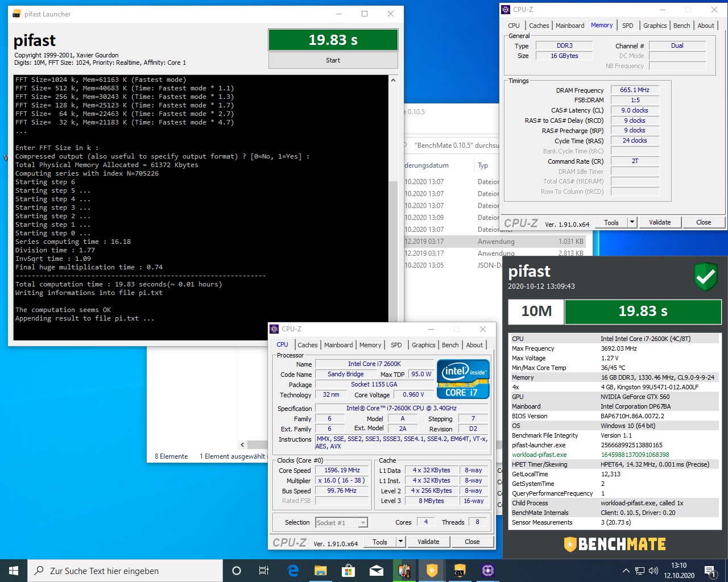The image size is (728, 582).
Task: Click the BENCHMATE logo at panel bottom
Action: coord(615,544)
